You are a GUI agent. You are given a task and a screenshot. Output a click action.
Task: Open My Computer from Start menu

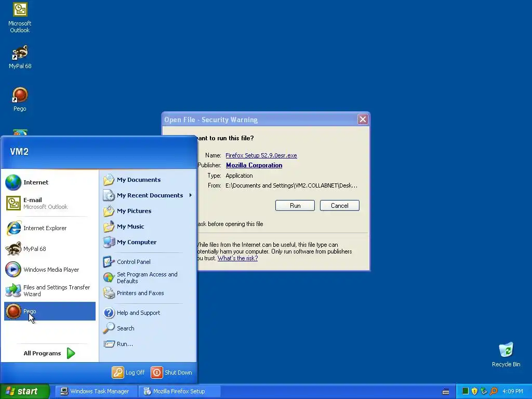coord(148,242)
